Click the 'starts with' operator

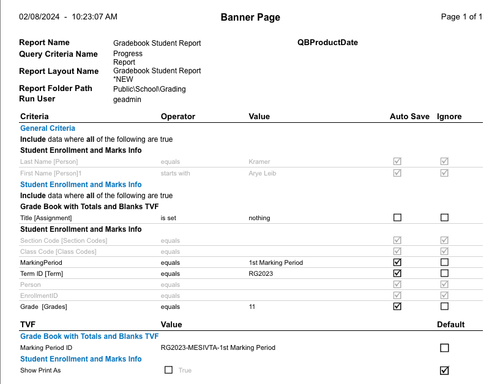click(175, 173)
